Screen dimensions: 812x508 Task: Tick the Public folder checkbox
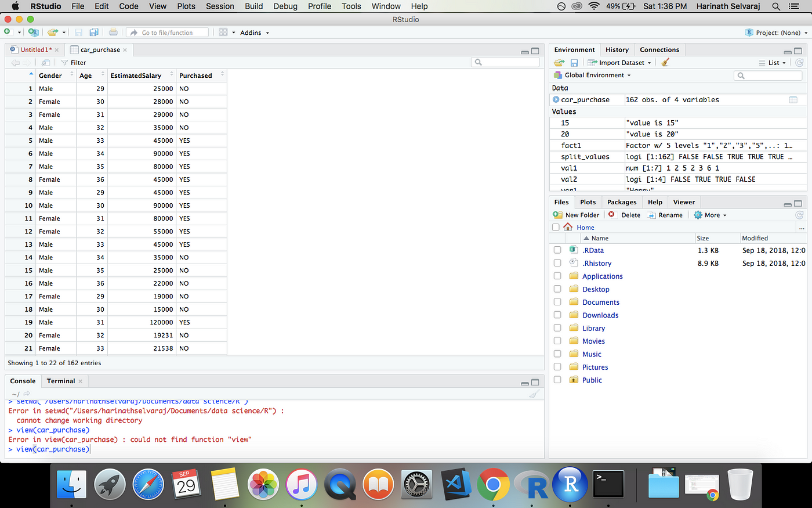[557, 380]
